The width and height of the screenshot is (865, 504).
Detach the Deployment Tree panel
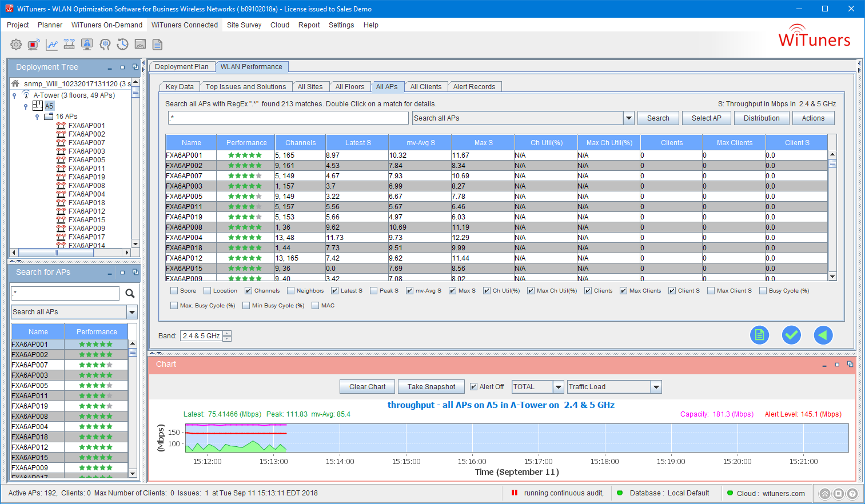135,67
